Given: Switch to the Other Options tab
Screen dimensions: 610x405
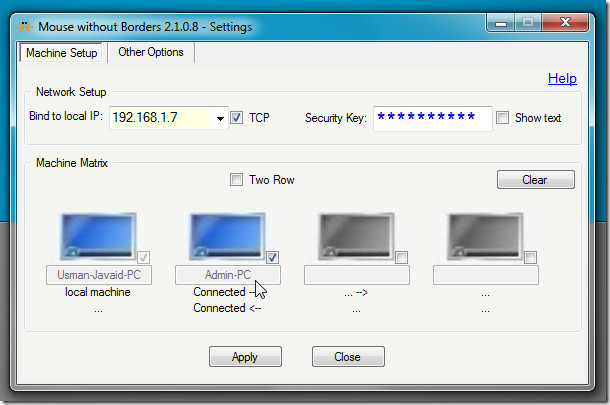Looking at the screenshot, I should [151, 52].
